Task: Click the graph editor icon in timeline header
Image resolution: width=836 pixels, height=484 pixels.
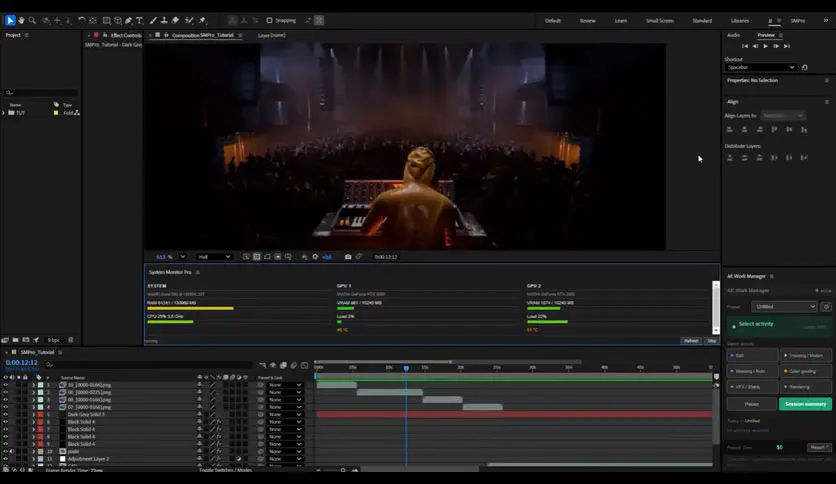Action: pos(304,365)
